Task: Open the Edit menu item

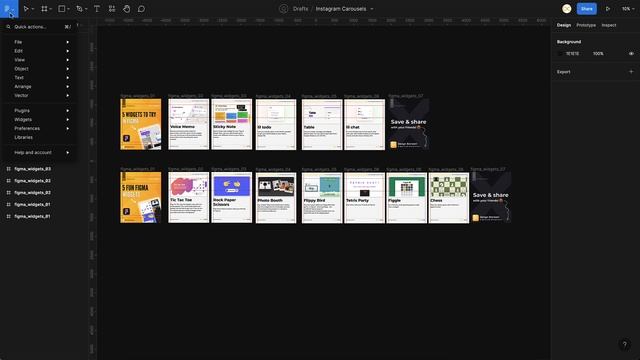Action: tap(39, 51)
